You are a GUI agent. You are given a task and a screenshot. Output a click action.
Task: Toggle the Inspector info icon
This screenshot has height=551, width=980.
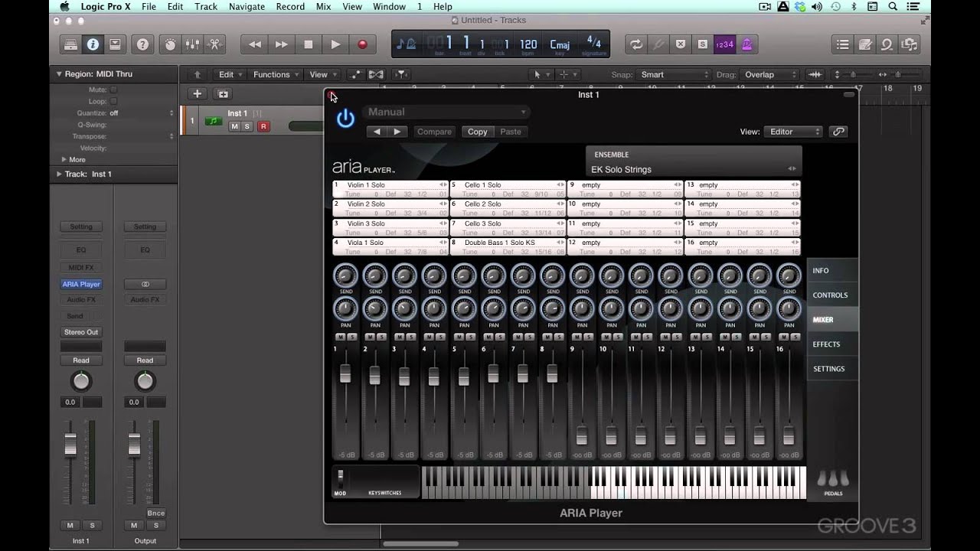93,44
